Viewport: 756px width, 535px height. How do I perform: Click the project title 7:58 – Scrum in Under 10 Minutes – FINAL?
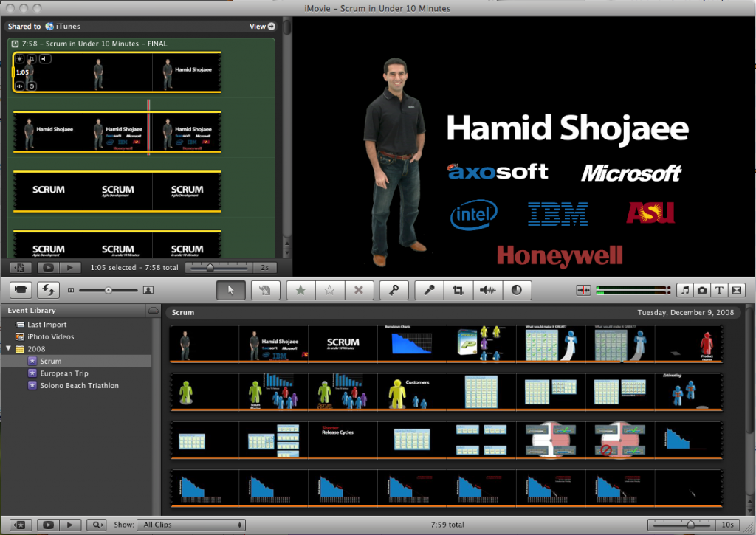tap(94, 44)
